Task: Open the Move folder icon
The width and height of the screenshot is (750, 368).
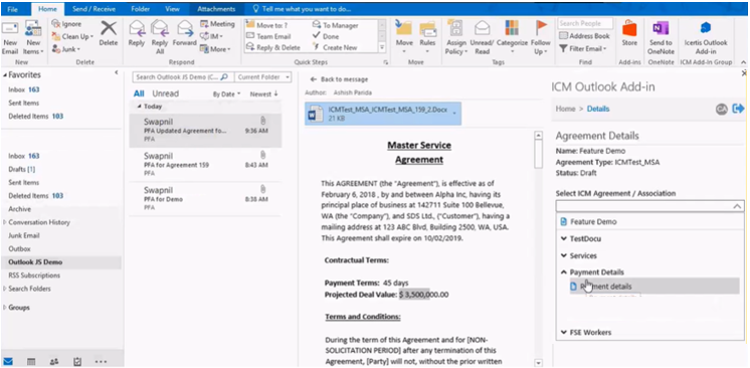Action: click(x=404, y=28)
